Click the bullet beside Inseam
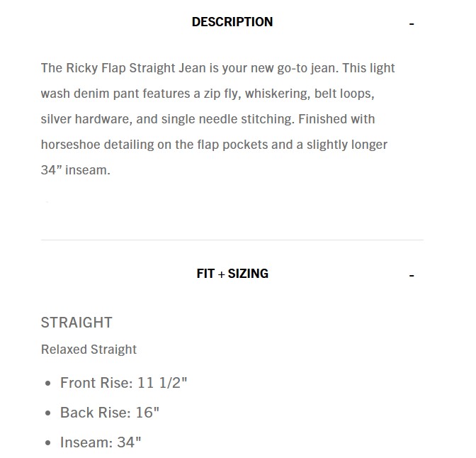The width and height of the screenshot is (476, 458). coord(47,443)
